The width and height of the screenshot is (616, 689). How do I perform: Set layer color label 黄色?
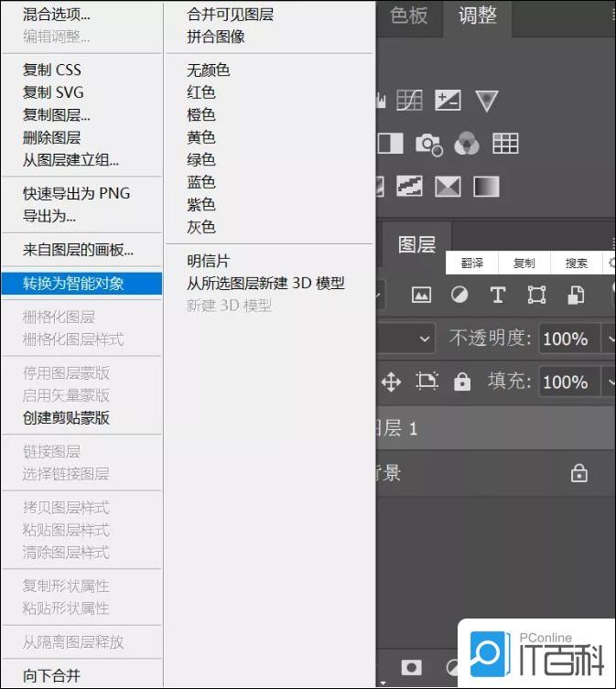(201, 137)
